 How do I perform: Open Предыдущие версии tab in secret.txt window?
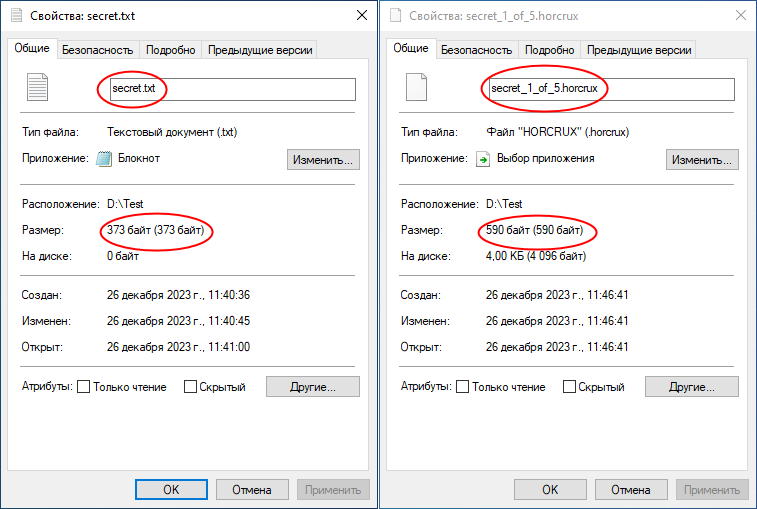[260, 50]
